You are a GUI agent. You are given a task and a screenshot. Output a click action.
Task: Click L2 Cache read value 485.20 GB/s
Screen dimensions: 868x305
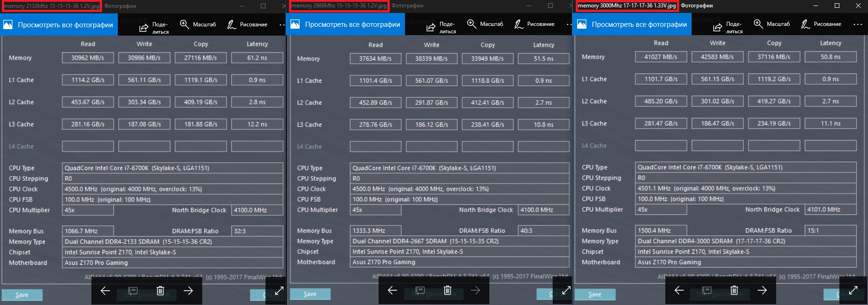point(661,101)
